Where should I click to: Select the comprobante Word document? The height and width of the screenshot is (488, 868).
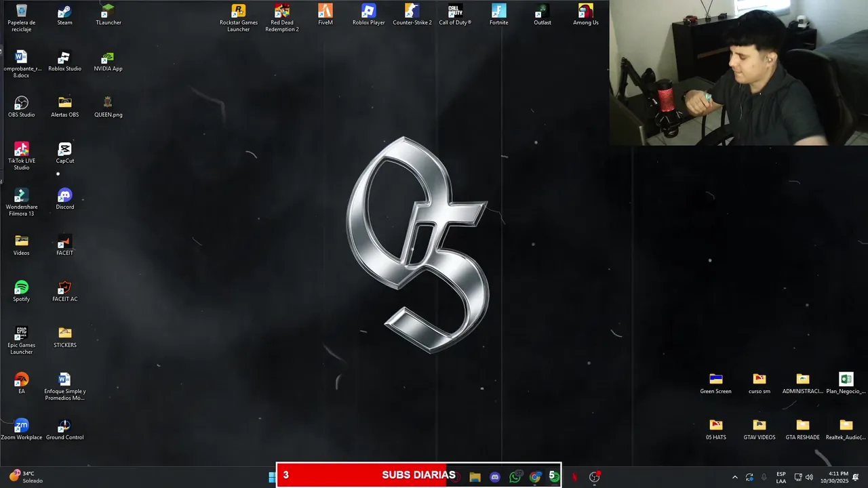pos(21,64)
